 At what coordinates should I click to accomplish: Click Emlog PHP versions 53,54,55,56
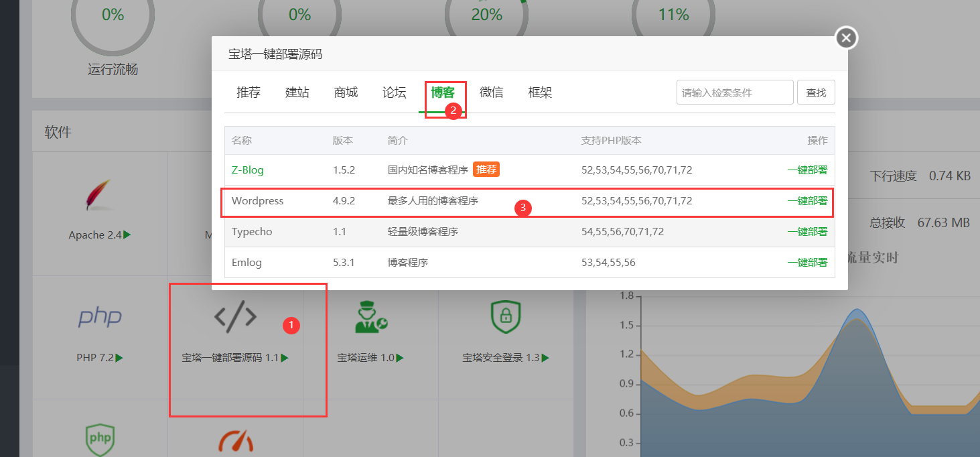click(x=608, y=263)
